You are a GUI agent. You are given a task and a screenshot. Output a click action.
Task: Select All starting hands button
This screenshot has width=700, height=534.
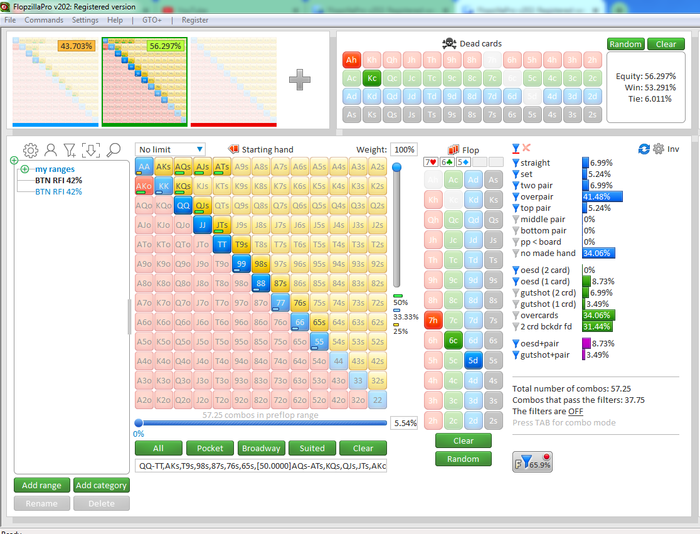pos(158,448)
